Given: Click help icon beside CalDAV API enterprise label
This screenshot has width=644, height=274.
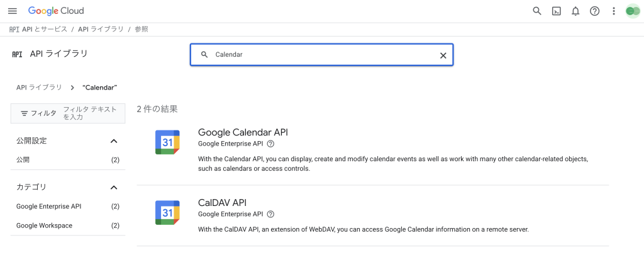Looking at the screenshot, I should pos(270,214).
